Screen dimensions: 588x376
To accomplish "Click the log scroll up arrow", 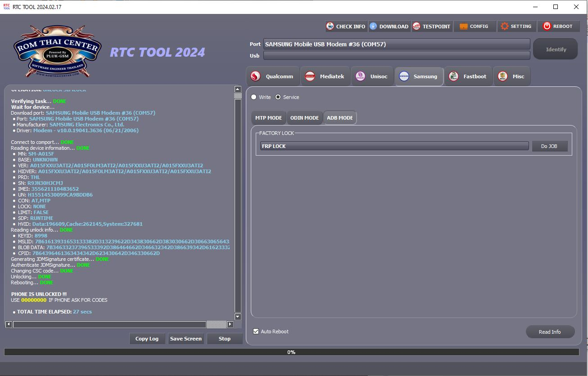I will [x=238, y=90].
